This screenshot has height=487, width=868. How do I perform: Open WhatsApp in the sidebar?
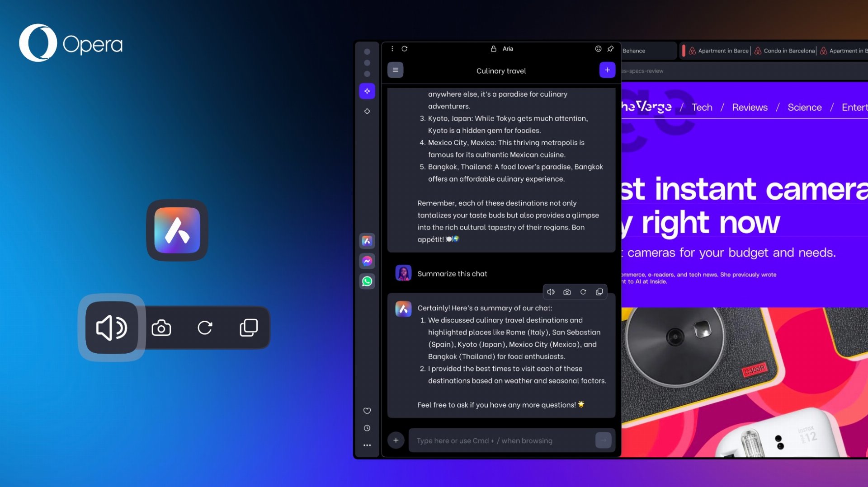coord(367,281)
